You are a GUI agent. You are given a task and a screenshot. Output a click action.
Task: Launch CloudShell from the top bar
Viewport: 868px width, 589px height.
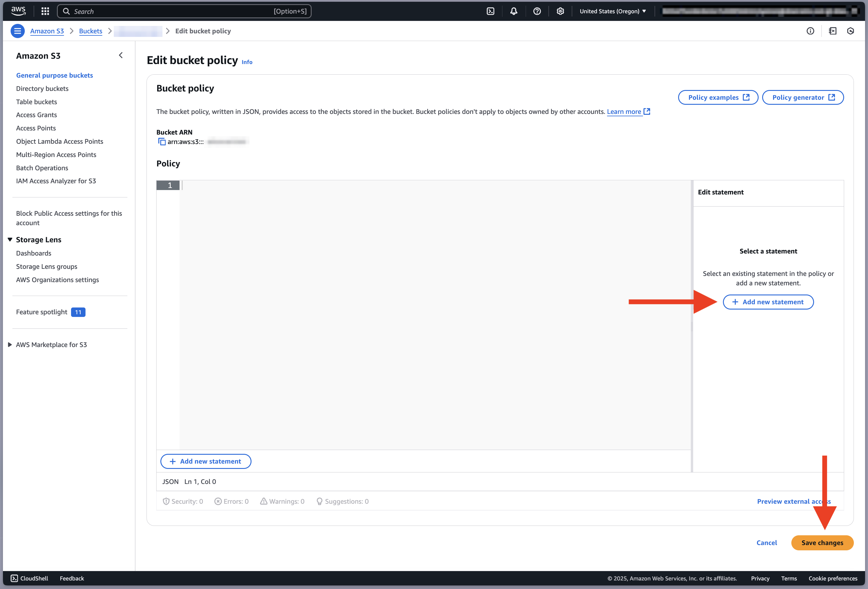pyautogui.click(x=490, y=11)
